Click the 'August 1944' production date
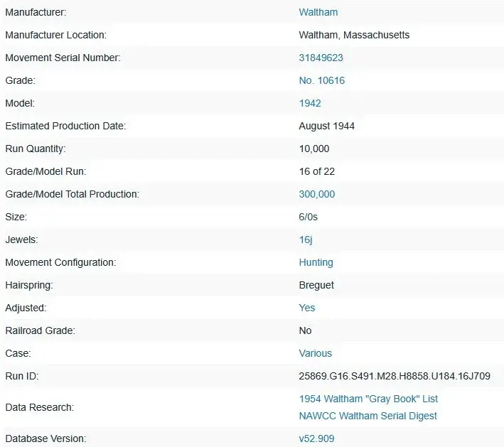504x447 pixels. coord(326,126)
